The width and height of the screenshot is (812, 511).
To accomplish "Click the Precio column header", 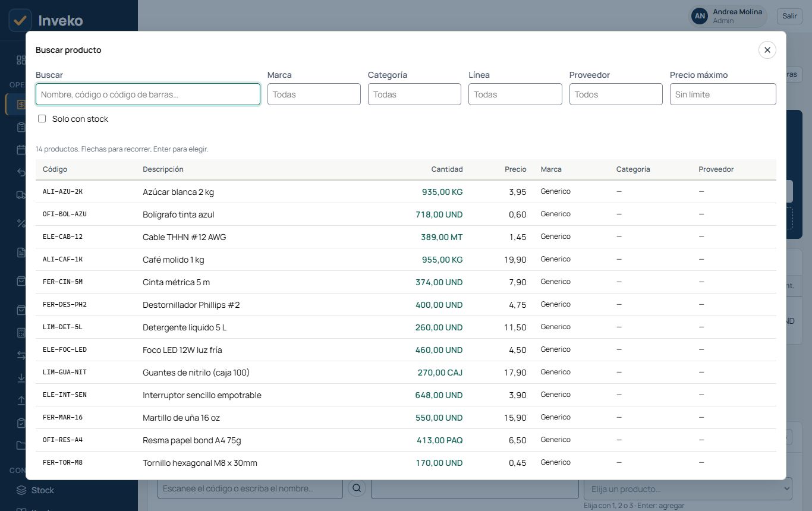I will [515, 169].
